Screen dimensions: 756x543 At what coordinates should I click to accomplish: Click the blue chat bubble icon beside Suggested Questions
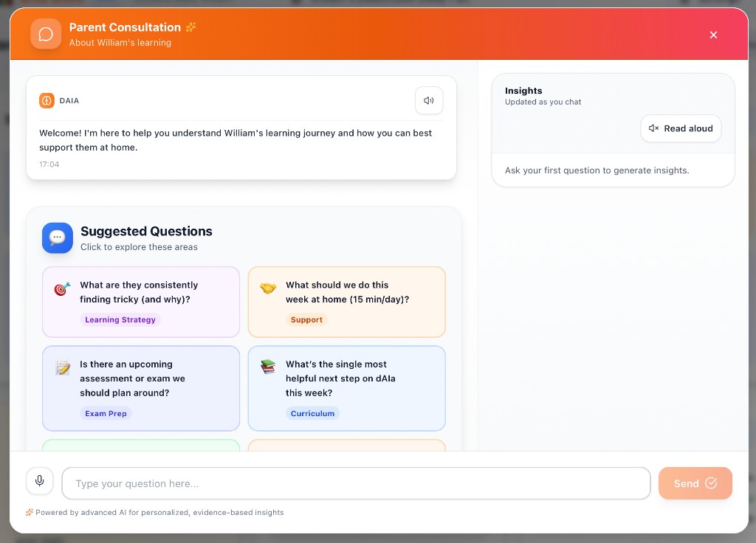(58, 238)
